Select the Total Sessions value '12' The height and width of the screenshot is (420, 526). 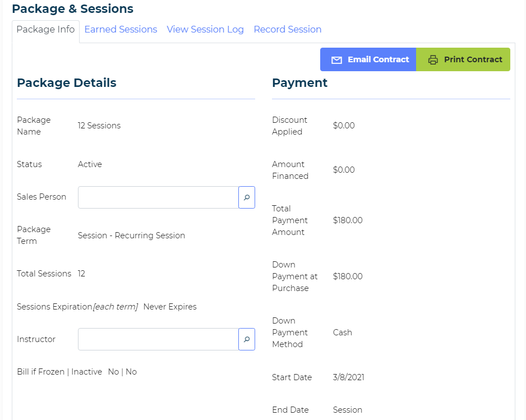click(81, 274)
